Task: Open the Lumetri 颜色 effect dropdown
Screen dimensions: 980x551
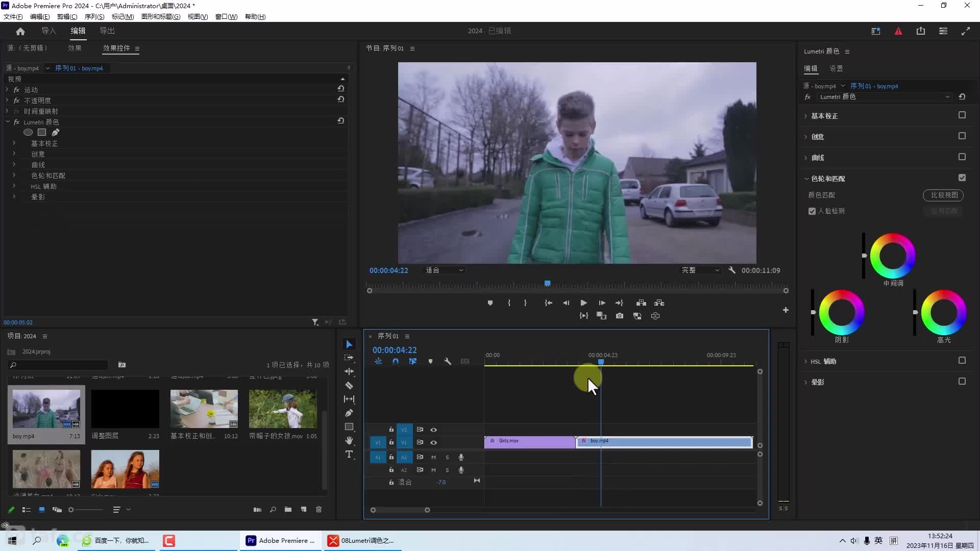Action: point(885,97)
